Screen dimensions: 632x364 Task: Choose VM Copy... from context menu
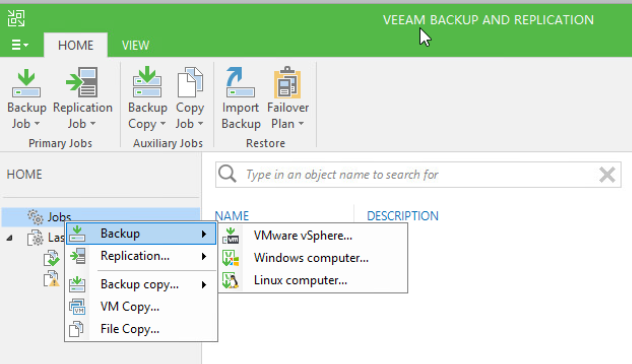[141, 307]
